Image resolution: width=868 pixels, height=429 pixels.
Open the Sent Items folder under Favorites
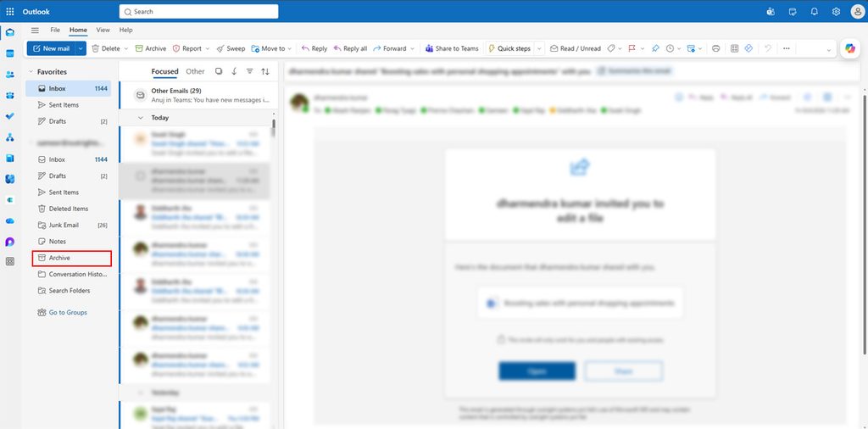[69, 104]
